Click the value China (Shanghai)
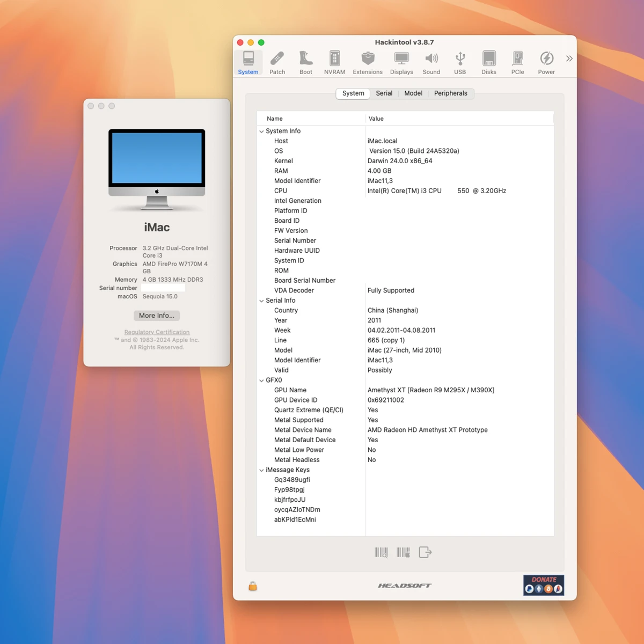 click(393, 311)
